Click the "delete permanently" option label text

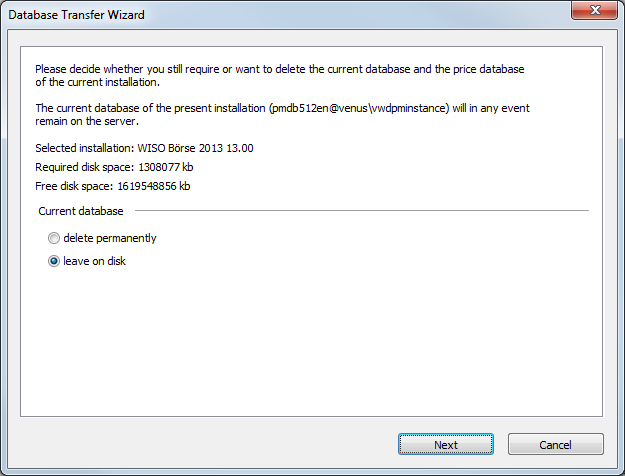click(x=110, y=239)
